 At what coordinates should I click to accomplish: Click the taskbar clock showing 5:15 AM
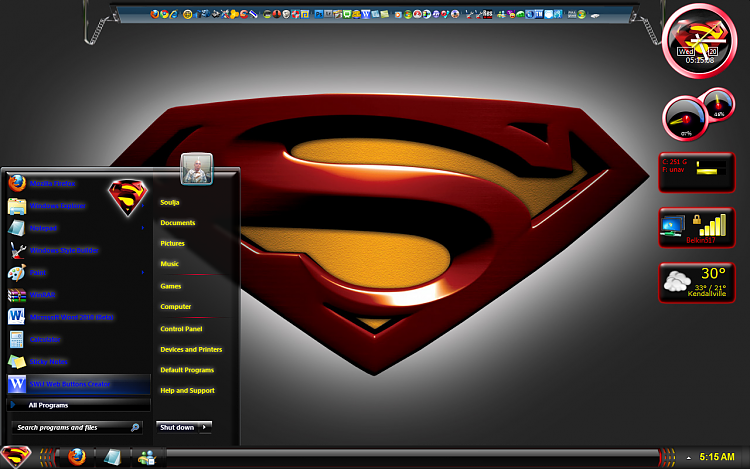717,457
